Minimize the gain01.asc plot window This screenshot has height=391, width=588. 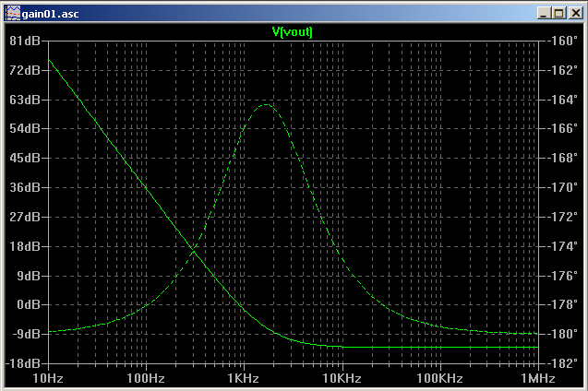(x=544, y=14)
